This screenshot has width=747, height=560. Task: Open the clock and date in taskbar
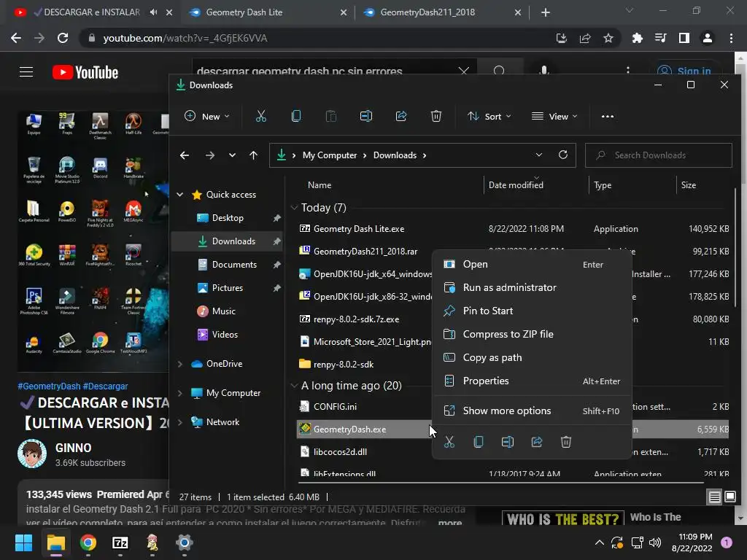[692, 542]
